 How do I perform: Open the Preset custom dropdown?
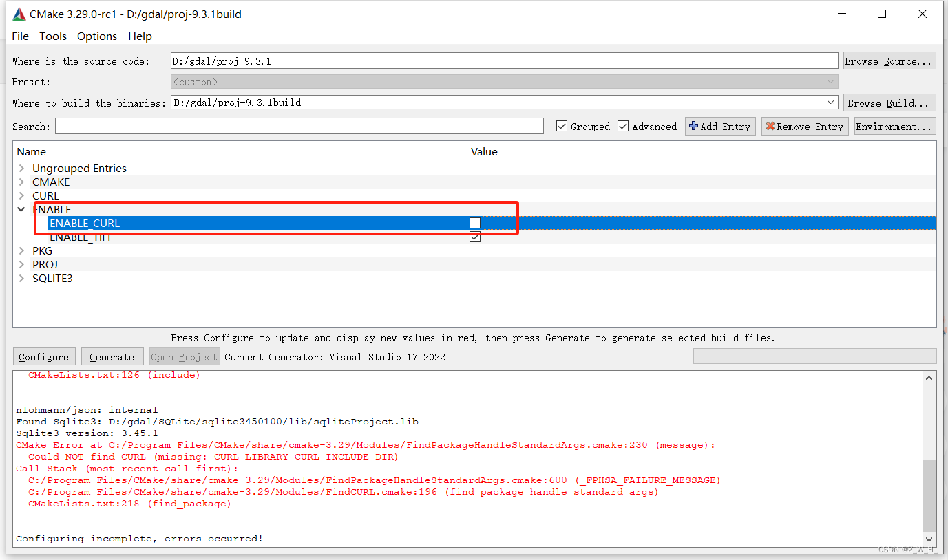504,82
